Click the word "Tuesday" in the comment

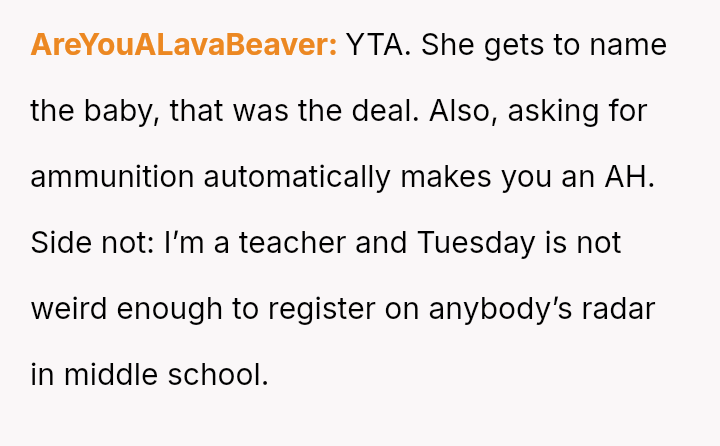[x=476, y=244]
